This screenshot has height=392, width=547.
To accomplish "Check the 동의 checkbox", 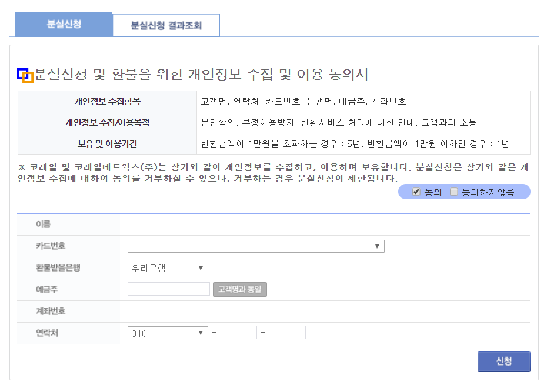I will (x=416, y=192).
